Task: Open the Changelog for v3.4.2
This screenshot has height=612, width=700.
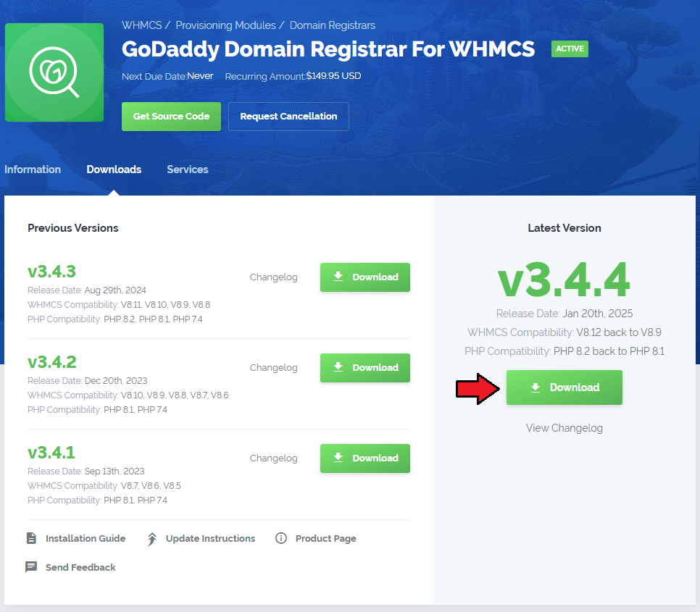Action: [x=274, y=367]
